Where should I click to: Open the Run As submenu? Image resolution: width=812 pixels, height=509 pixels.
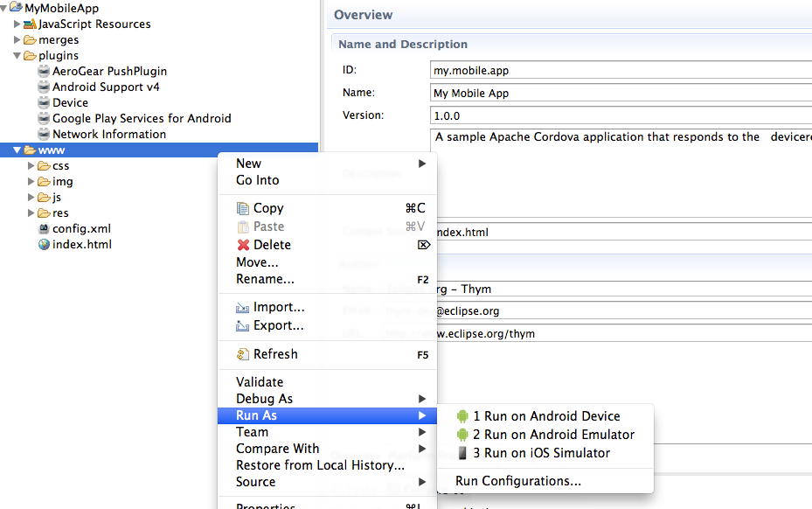point(327,415)
